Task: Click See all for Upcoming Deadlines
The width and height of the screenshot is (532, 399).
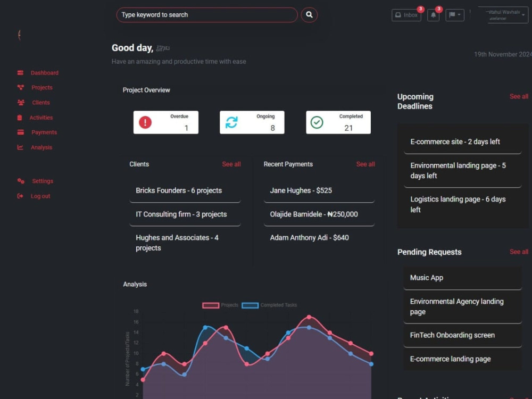Action: pyautogui.click(x=519, y=96)
